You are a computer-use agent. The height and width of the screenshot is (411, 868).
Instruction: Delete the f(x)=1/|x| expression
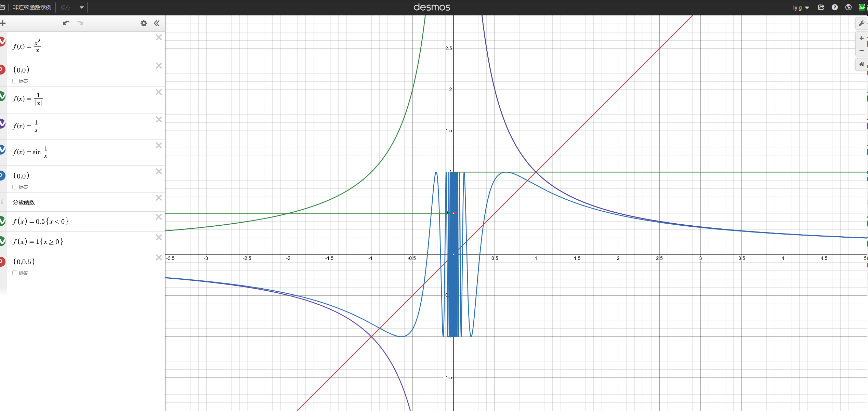click(159, 92)
